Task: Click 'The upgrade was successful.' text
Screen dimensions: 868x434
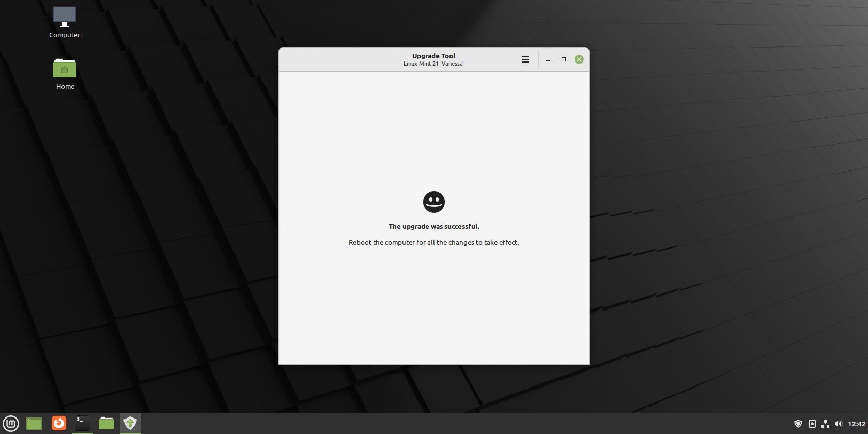Action: [x=434, y=226]
